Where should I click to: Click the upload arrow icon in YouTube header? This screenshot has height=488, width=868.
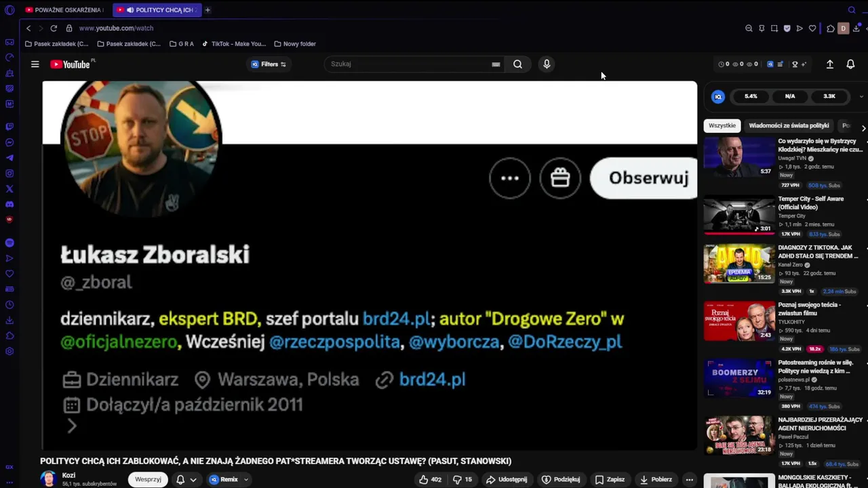click(829, 64)
